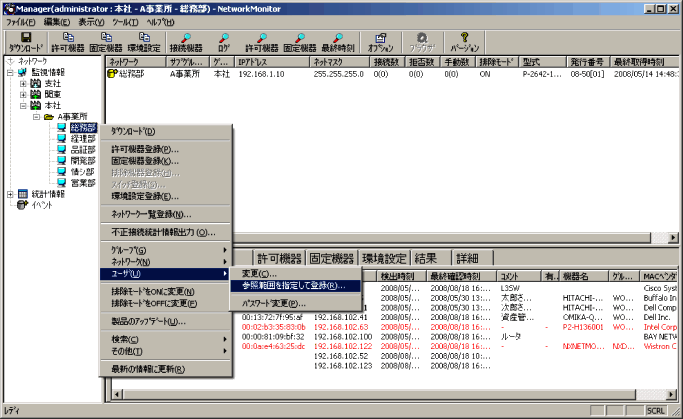Click the second 固定機器 search toolbar icon
Viewport: 683px width, 419px height.
point(300,42)
